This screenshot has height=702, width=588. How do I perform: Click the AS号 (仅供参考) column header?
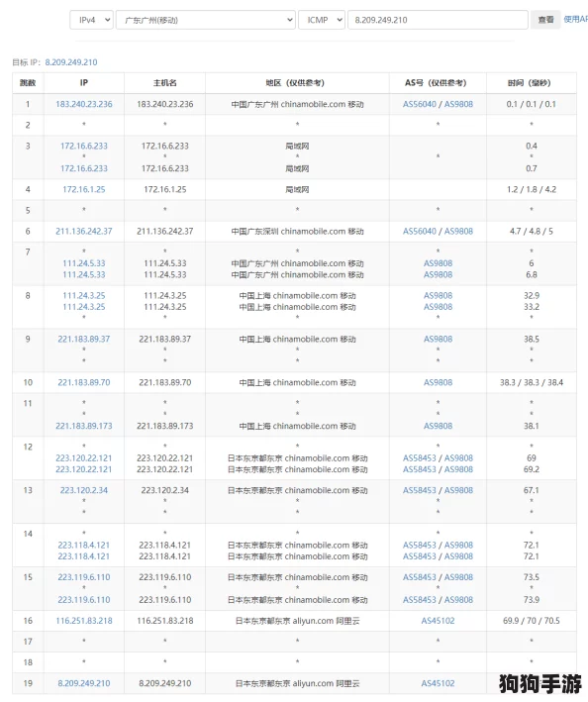438,83
